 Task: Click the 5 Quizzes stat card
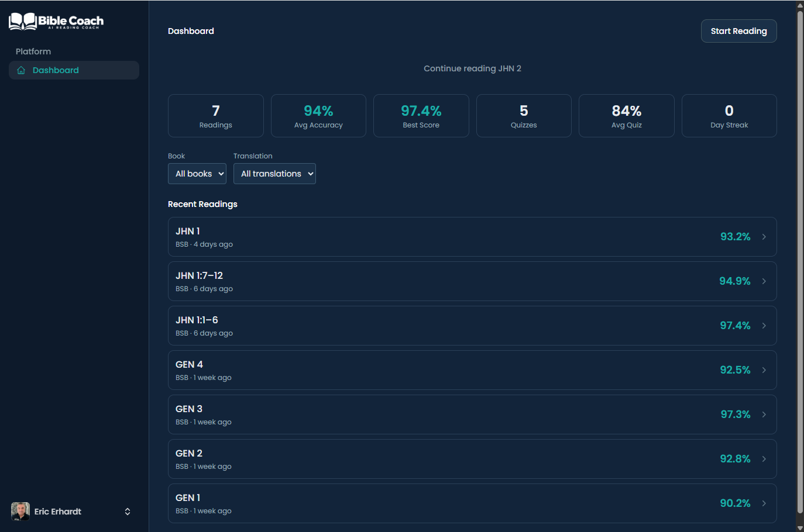[524, 116]
